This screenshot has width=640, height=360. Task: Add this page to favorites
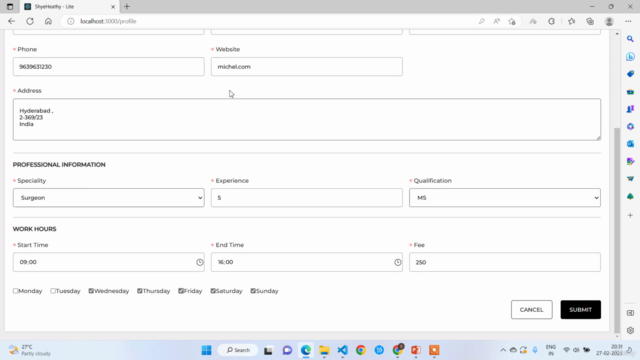click(512, 21)
